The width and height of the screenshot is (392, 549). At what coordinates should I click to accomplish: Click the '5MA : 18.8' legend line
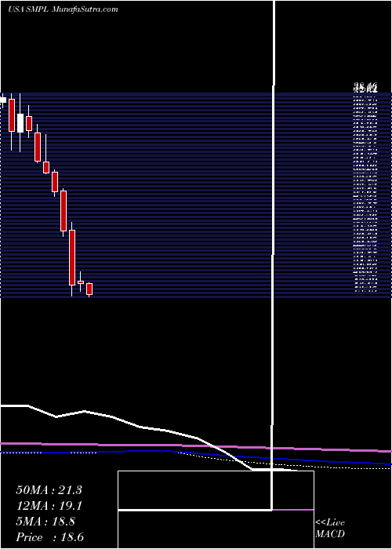pos(45,522)
